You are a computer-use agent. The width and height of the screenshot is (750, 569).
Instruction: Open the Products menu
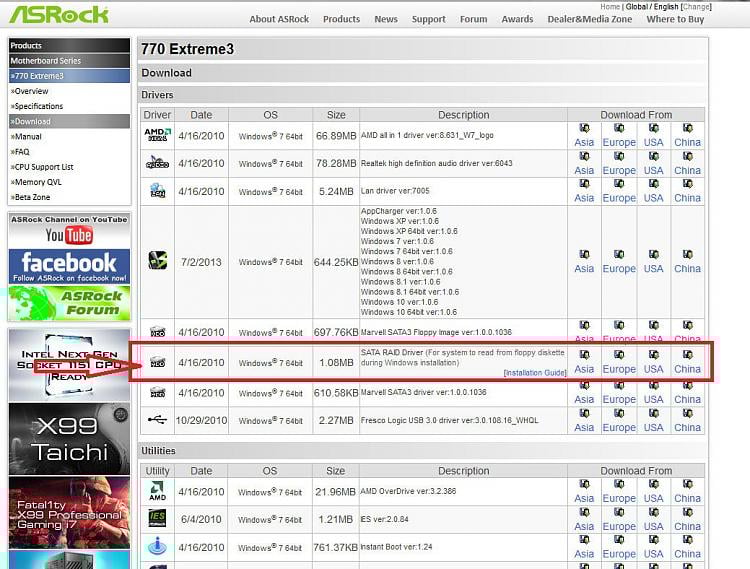[342, 19]
